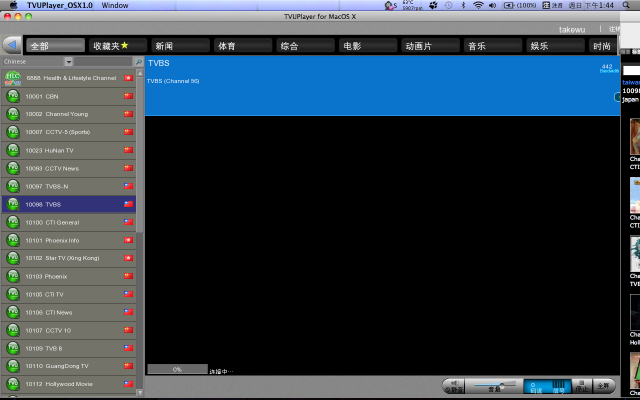Click the paw print icon in the menu bar
640x400 pixels.
433,5
